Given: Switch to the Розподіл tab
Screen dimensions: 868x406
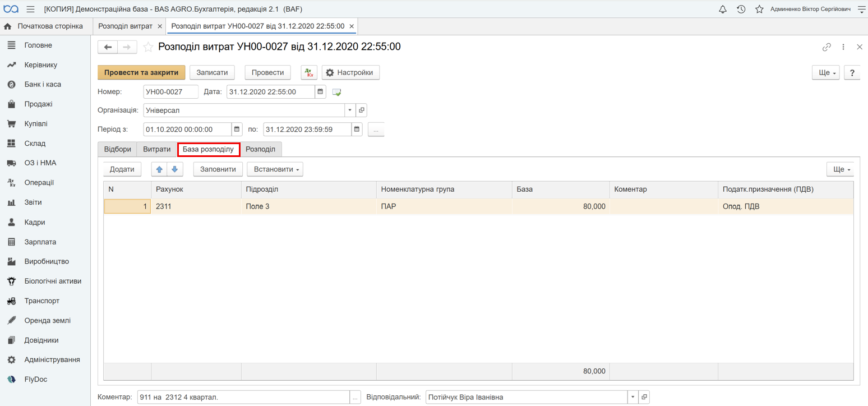Looking at the screenshot, I should pos(261,149).
